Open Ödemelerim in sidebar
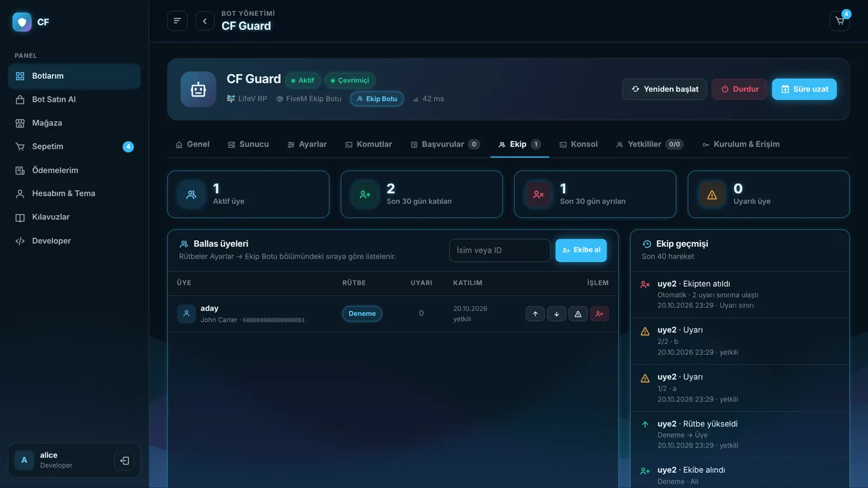The width and height of the screenshot is (868, 488). pos(74,170)
